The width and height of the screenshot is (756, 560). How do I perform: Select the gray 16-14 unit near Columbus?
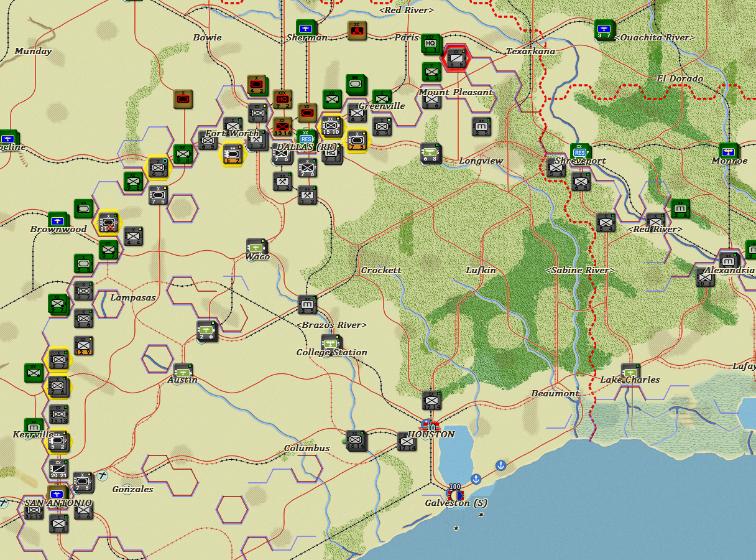pos(356,441)
